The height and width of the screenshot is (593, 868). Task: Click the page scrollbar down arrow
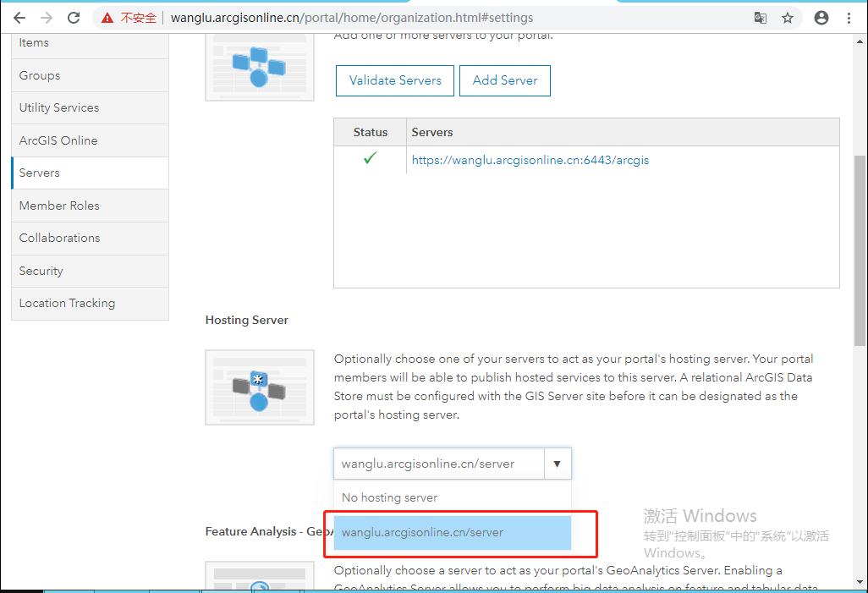(860, 582)
